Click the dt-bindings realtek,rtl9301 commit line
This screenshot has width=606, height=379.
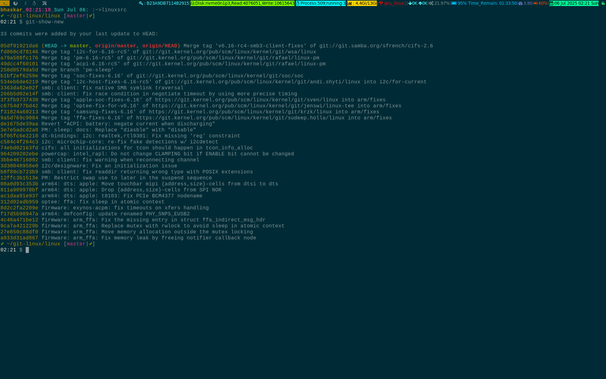(x=120, y=136)
